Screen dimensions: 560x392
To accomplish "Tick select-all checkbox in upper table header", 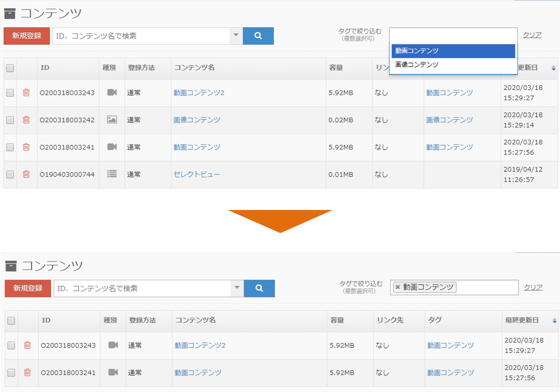I will pos(10,68).
